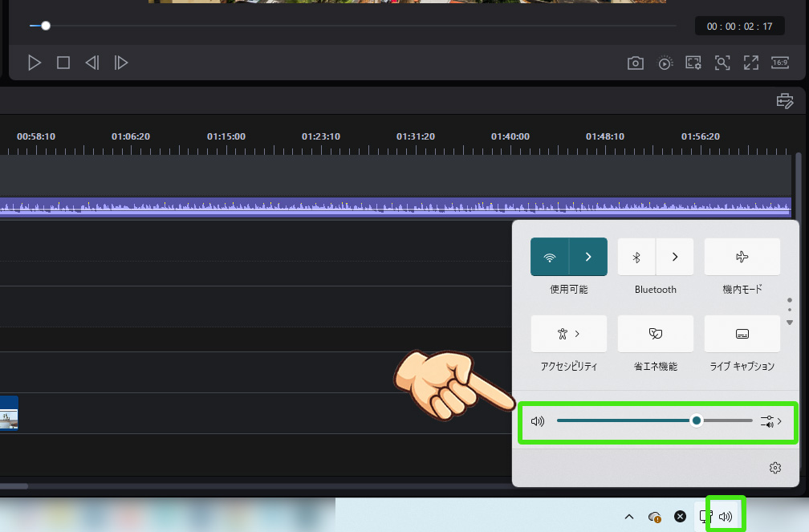Click the timeline track edit icon

point(784,101)
